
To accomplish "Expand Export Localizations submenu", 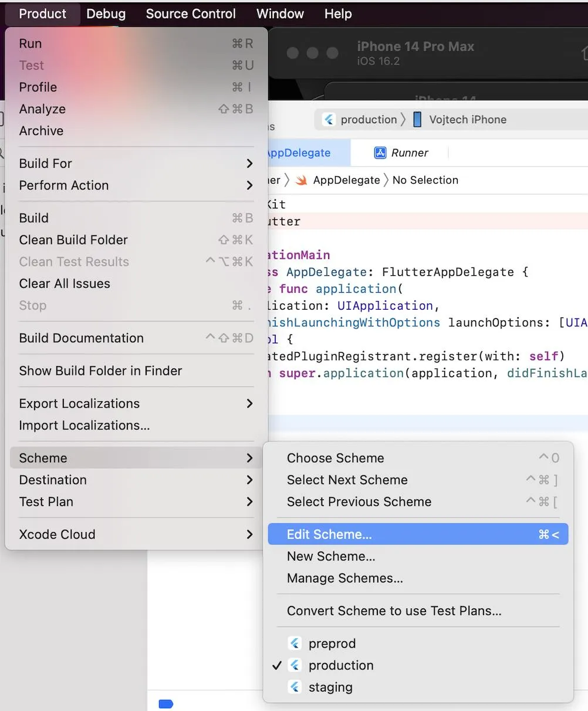I will click(x=136, y=404).
